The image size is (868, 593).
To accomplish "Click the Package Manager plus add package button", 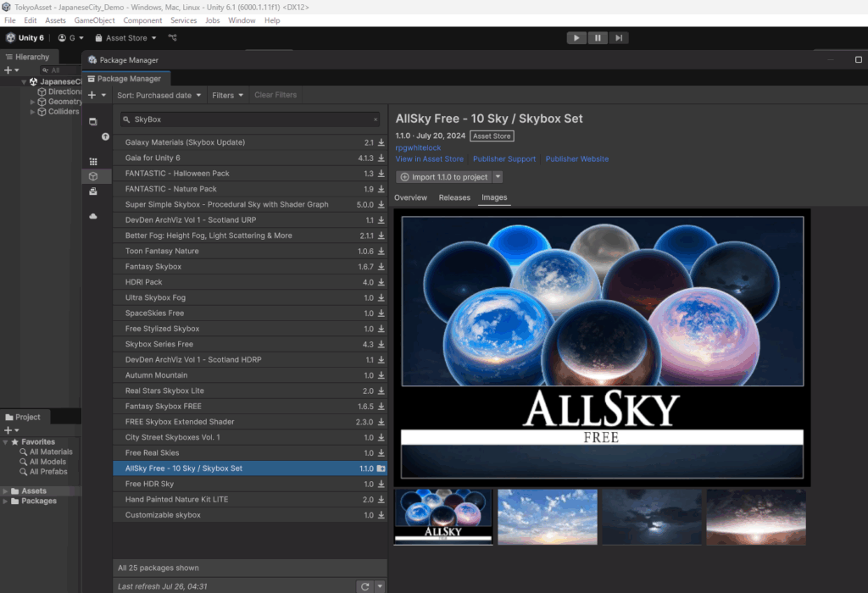I will 96,95.
